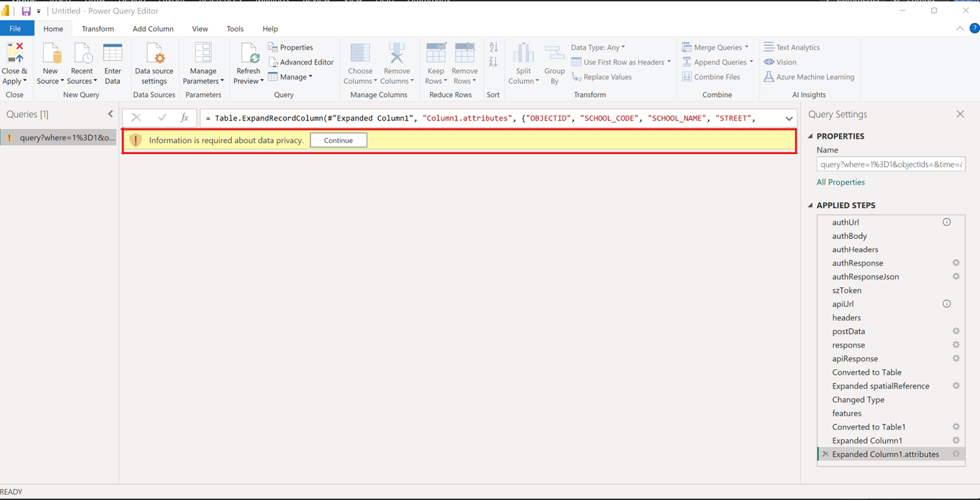Open query Properties
Screen dimensions: 980x500
click(291, 48)
